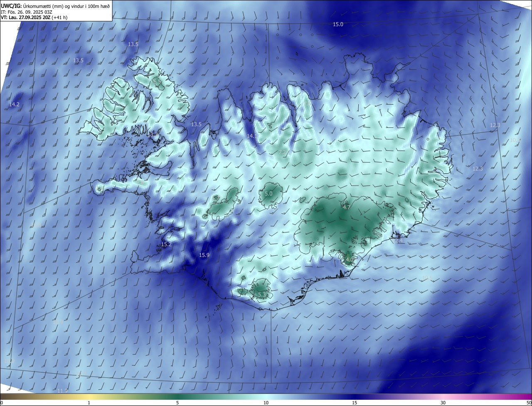Click the 15.2 value label on the map

(x=166, y=245)
